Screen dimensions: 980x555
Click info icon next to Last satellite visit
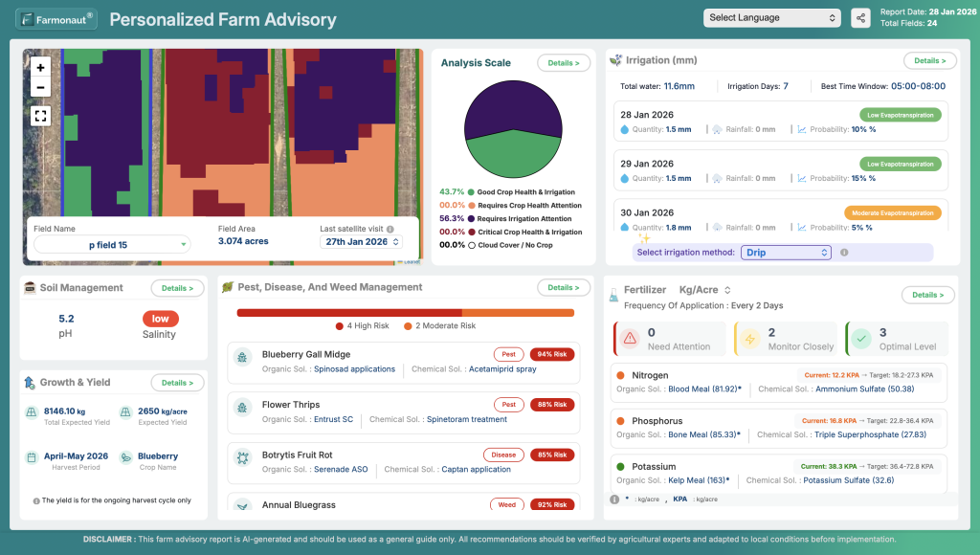pyautogui.click(x=390, y=229)
